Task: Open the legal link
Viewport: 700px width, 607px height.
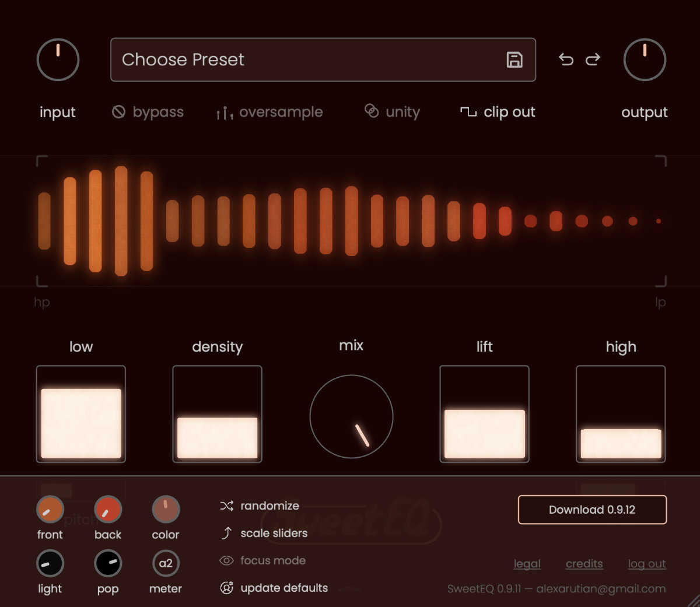Action: pos(527,564)
